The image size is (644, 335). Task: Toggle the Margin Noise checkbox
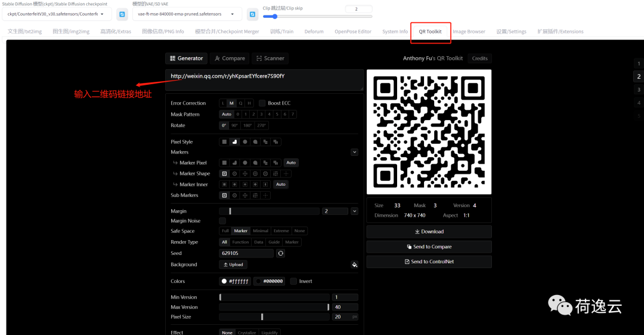click(222, 221)
